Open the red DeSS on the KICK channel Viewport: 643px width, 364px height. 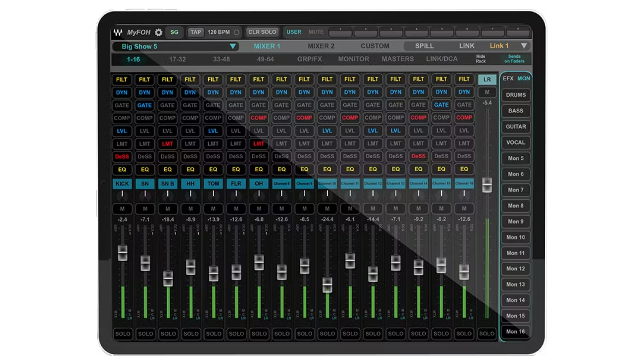(x=122, y=156)
